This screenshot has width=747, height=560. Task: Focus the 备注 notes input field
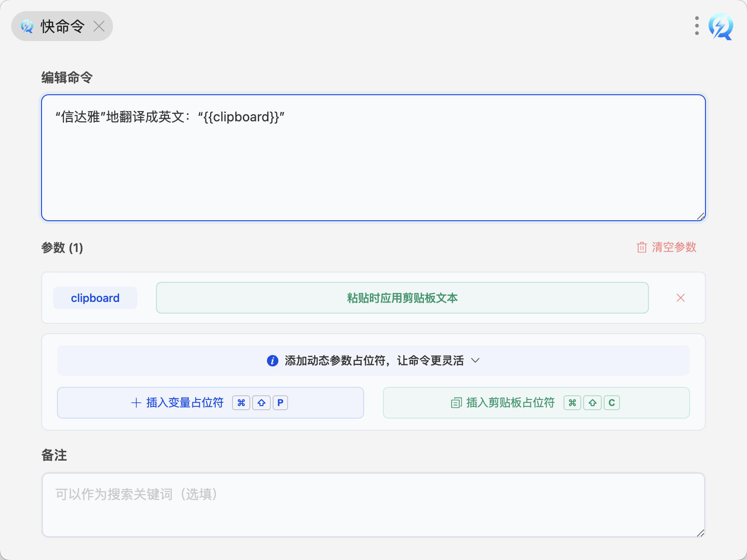click(x=373, y=505)
